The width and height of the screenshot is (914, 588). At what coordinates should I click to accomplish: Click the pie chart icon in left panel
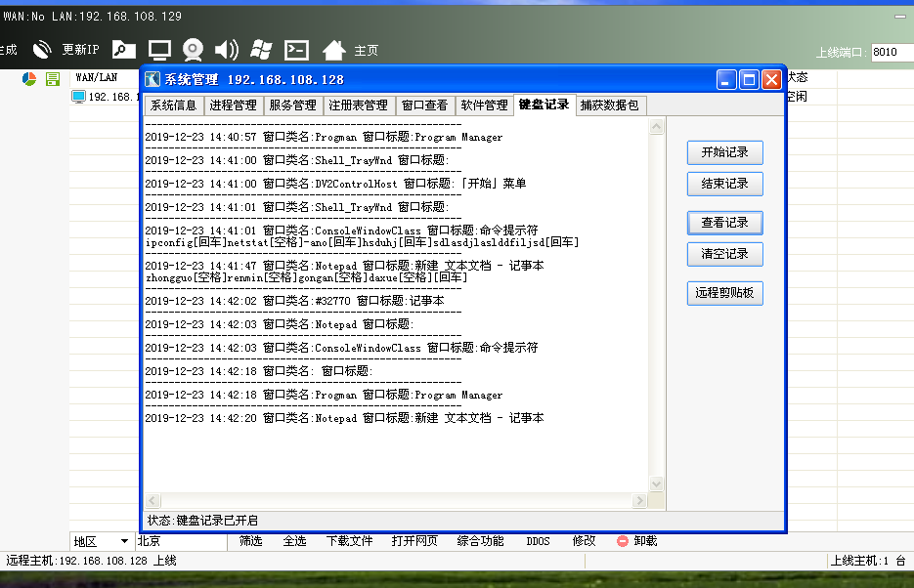tap(29, 78)
